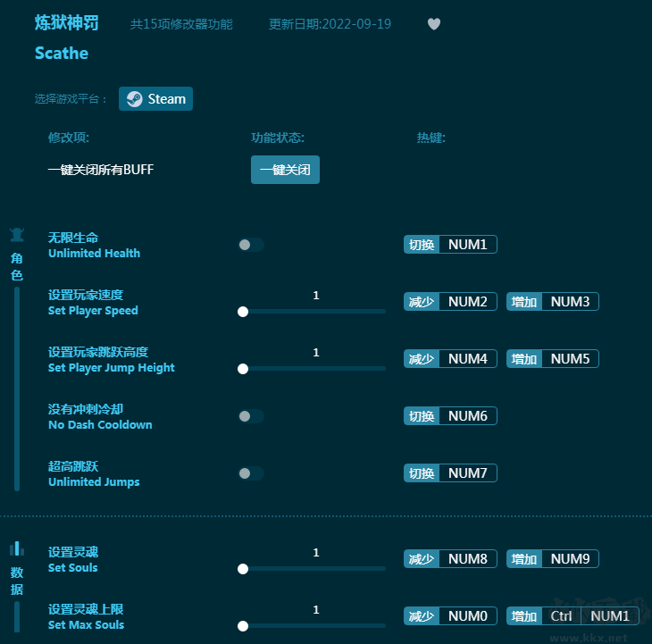Click the heart favorite icon
The width and height of the screenshot is (652, 644).
click(x=434, y=24)
